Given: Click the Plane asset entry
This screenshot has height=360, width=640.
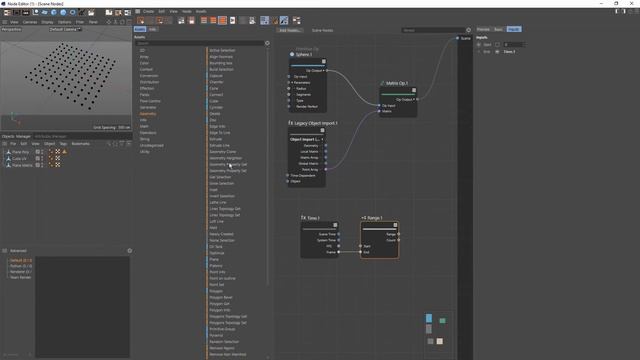Looking at the screenshot, I should (214, 259).
